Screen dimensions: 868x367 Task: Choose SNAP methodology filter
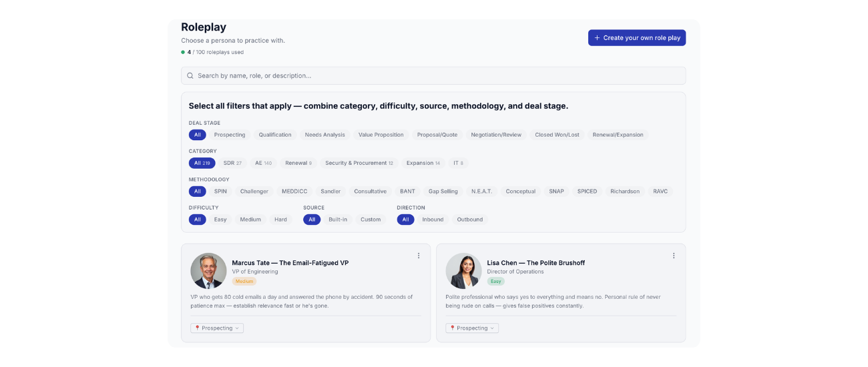[557, 192]
